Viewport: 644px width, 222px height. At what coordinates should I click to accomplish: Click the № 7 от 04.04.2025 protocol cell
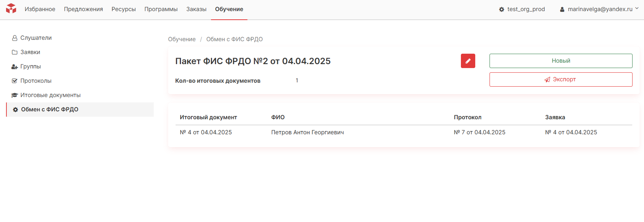(480, 132)
